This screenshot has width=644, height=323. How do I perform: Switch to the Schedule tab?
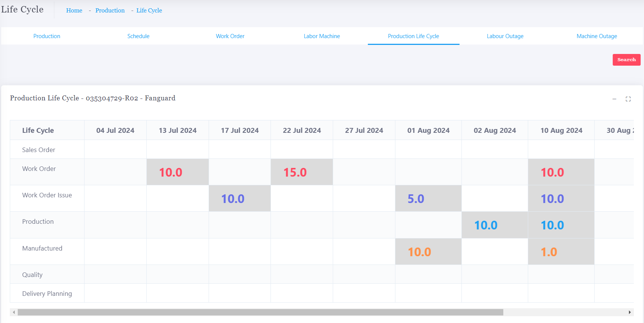click(x=138, y=36)
